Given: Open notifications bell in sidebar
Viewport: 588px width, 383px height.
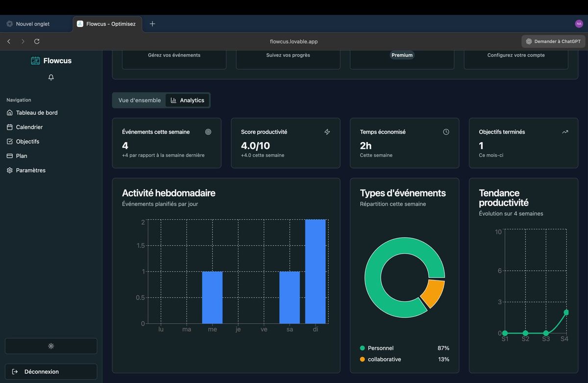Looking at the screenshot, I should [x=51, y=77].
